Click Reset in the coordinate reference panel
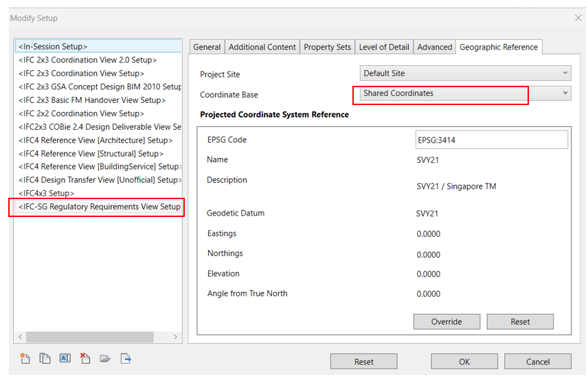588x379 pixels. coord(520,321)
